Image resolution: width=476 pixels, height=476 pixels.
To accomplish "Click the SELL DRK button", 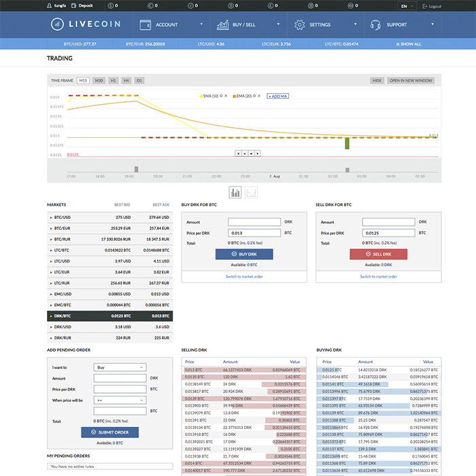I will tap(379, 254).
